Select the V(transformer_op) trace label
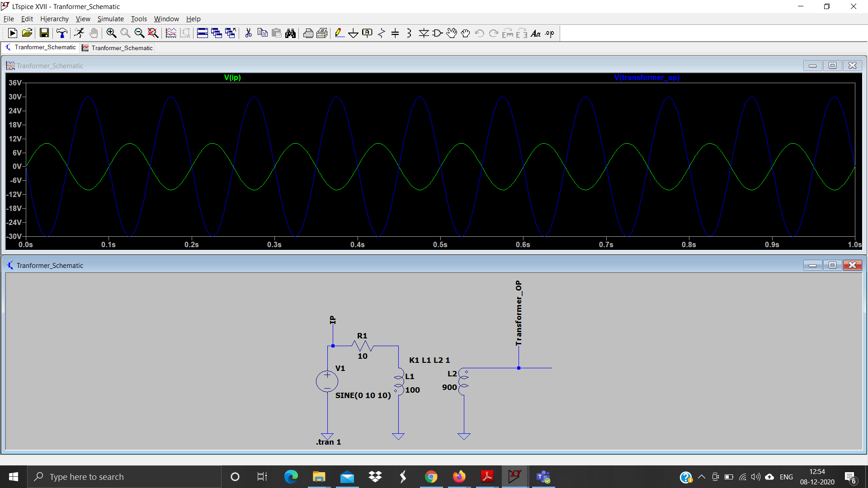868x488 pixels. tap(647, 77)
